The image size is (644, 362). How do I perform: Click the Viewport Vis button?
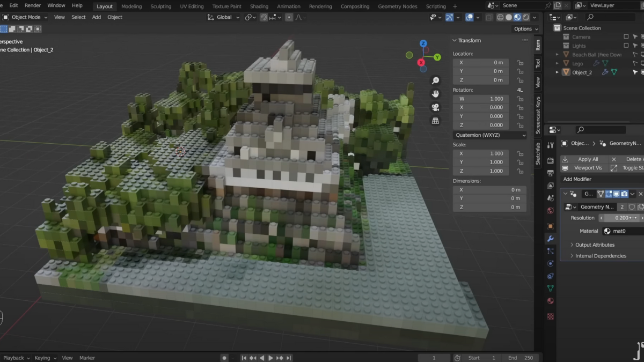(x=583, y=168)
